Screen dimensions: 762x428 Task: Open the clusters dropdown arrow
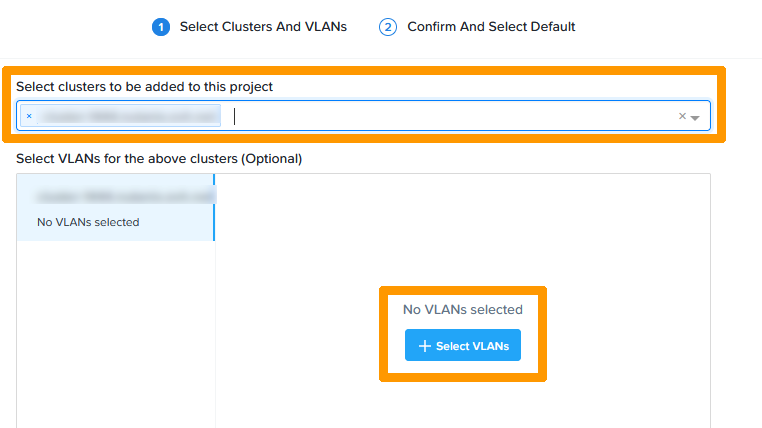pyautogui.click(x=695, y=117)
